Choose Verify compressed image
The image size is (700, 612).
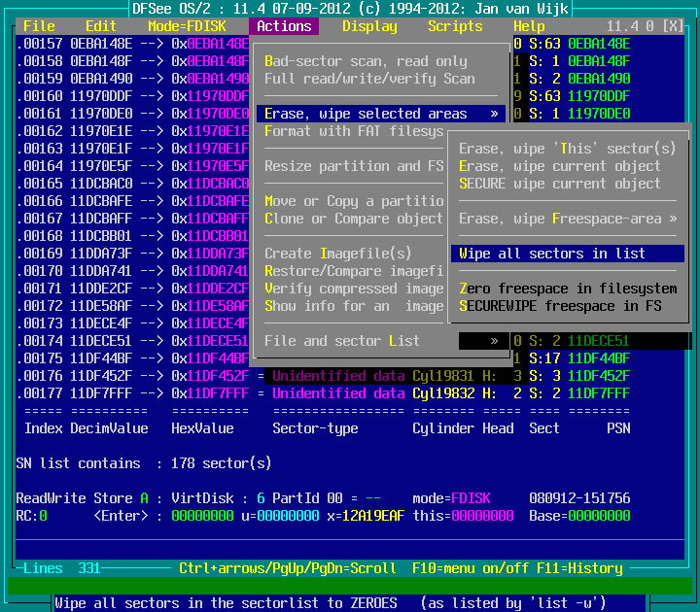pos(354,289)
